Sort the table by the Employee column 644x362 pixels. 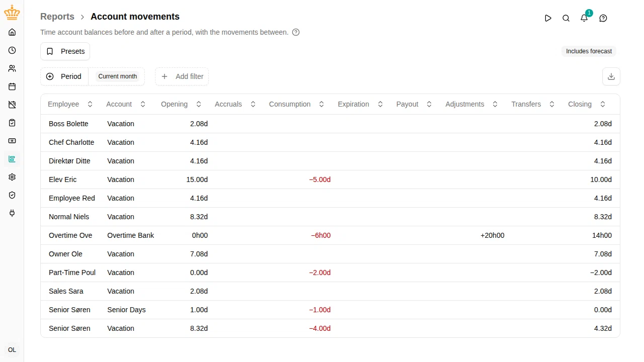point(70,104)
